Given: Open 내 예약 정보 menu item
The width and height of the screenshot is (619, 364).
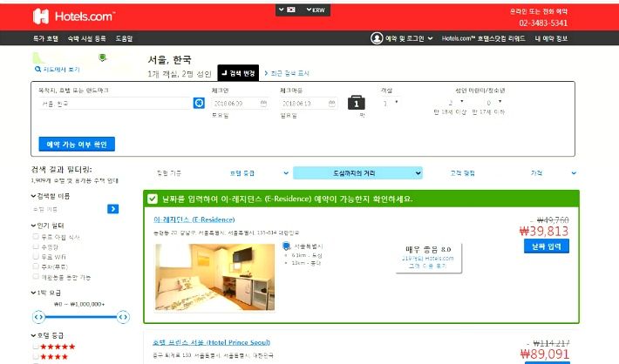Looking at the screenshot, I should click(x=551, y=38).
